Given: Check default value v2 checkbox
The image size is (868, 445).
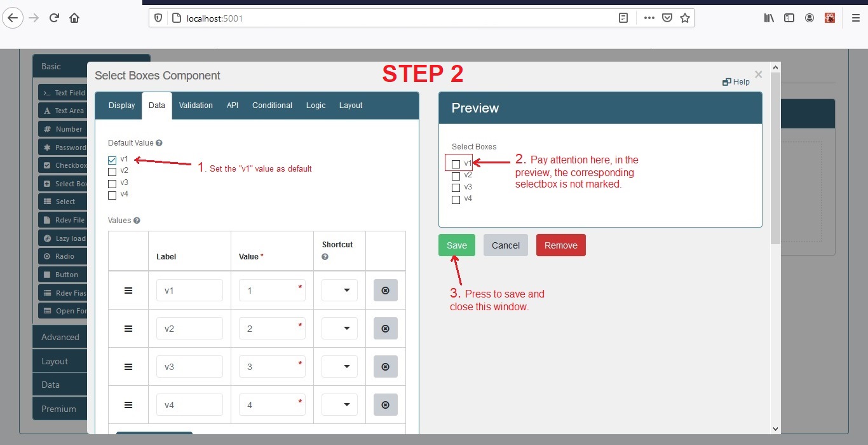Looking at the screenshot, I should pos(112,172).
